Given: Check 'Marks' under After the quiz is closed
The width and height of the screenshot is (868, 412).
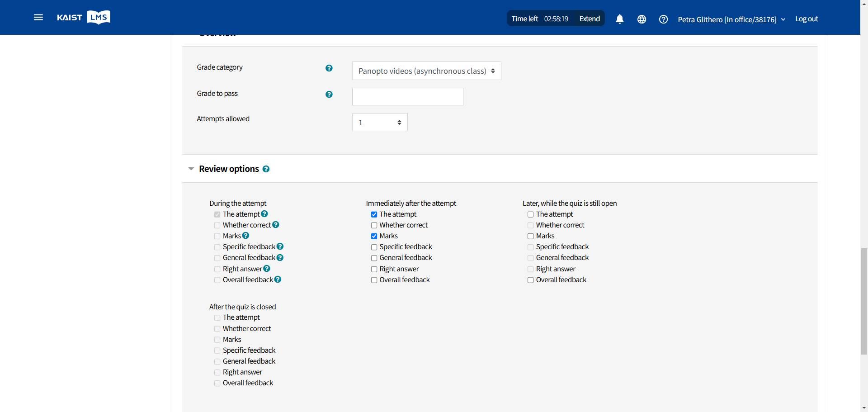Looking at the screenshot, I should click(x=217, y=340).
